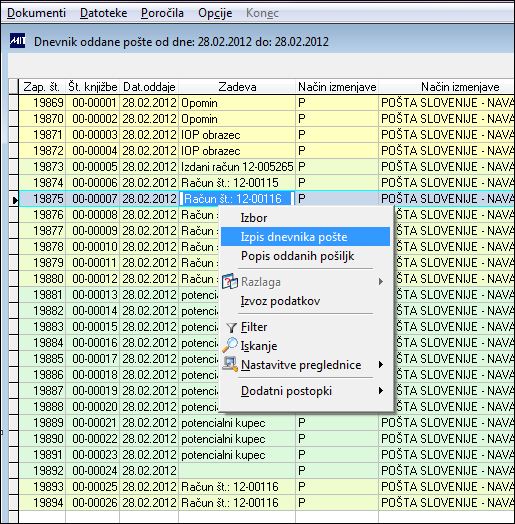Expand the Nastavitve preglednice submenu arrow
Image resolution: width=515 pixels, height=524 pixels.
[381, 365]
